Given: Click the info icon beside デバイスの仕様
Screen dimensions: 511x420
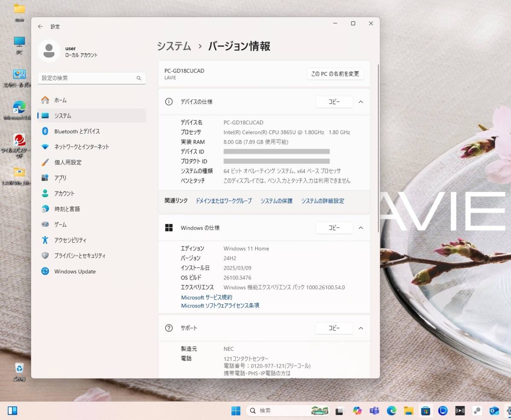Looking at the screenshot, I should point(169,102).
